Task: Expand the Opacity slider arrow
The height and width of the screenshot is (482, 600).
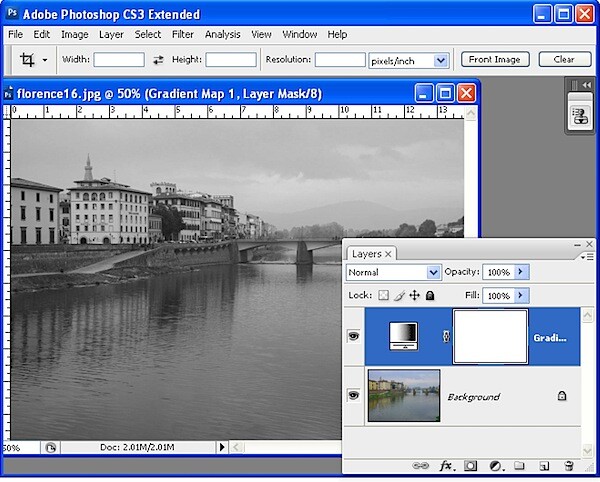Action: (521, 272)
